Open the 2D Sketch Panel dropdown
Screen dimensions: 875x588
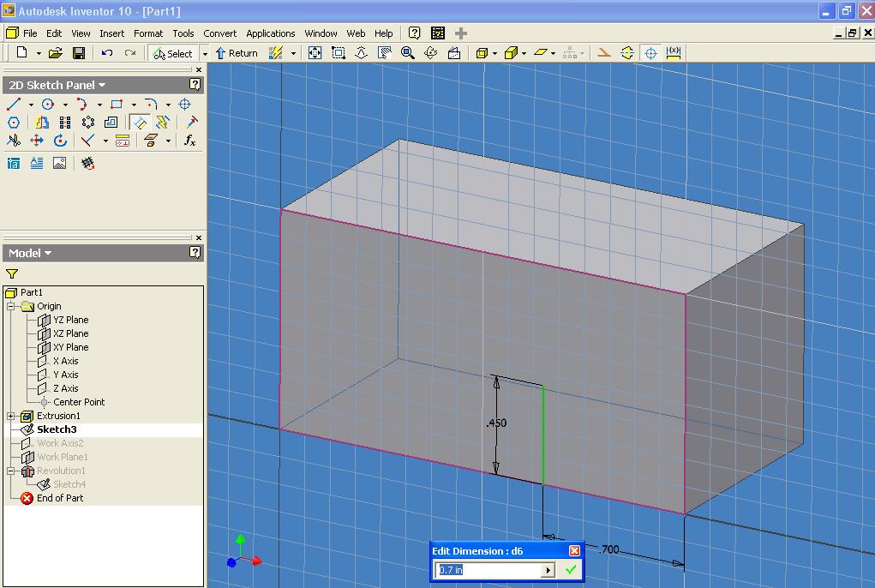point(57,85)
